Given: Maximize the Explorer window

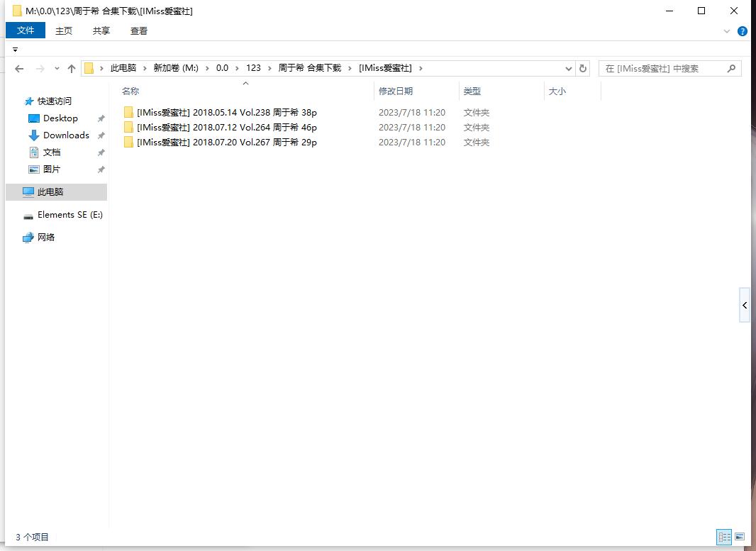Looking at the screenshot, I should [701, 11].
